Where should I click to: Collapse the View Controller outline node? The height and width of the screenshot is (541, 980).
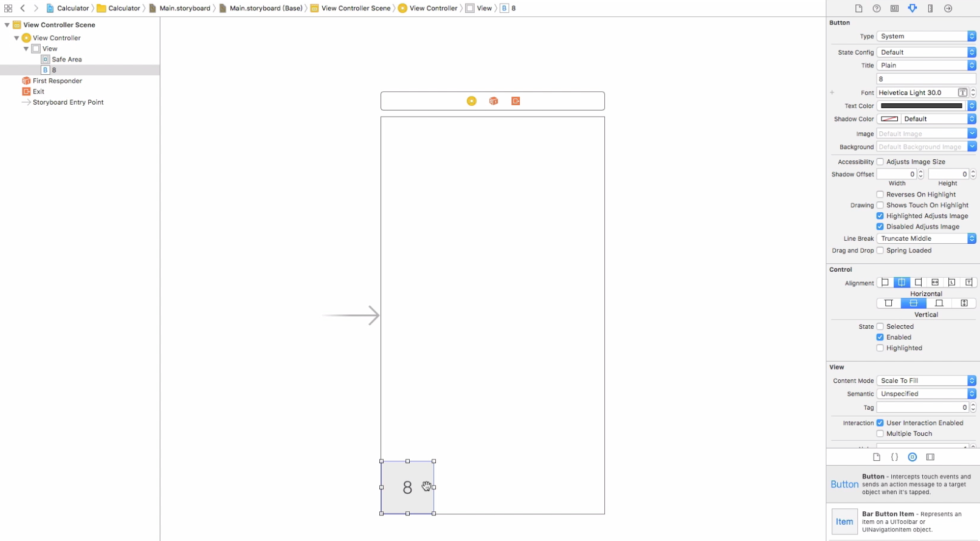pos(16,38)
